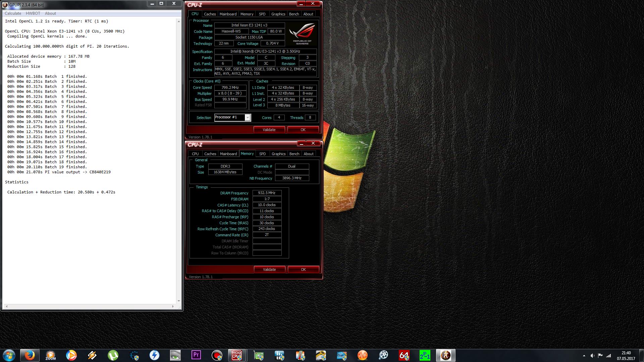Switch to GPUPI taskbar button
Screen dimensions: 644x362
coord(446,355)
